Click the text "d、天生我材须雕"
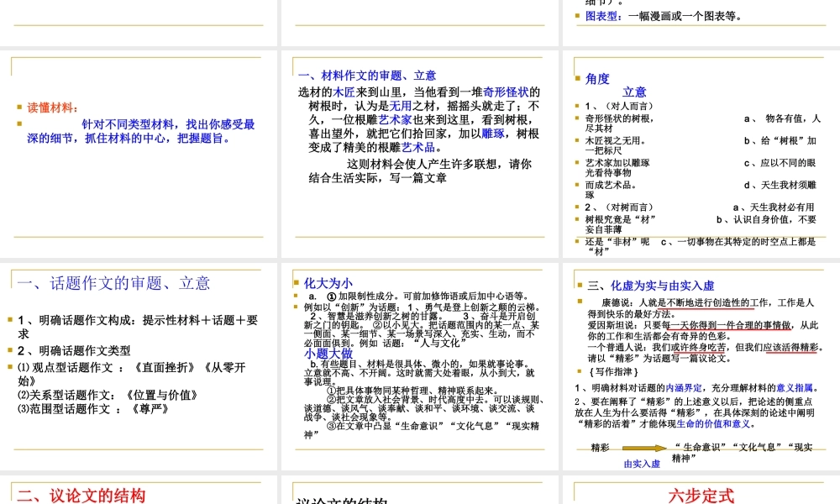Screen dimensions: 840x504 click(x=780, y=186)
